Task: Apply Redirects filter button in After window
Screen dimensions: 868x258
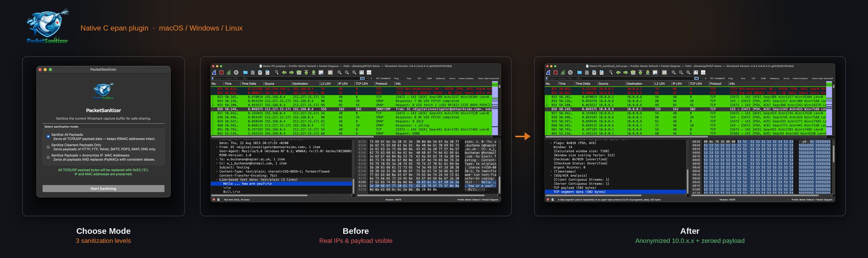Action: coord(774,79)
